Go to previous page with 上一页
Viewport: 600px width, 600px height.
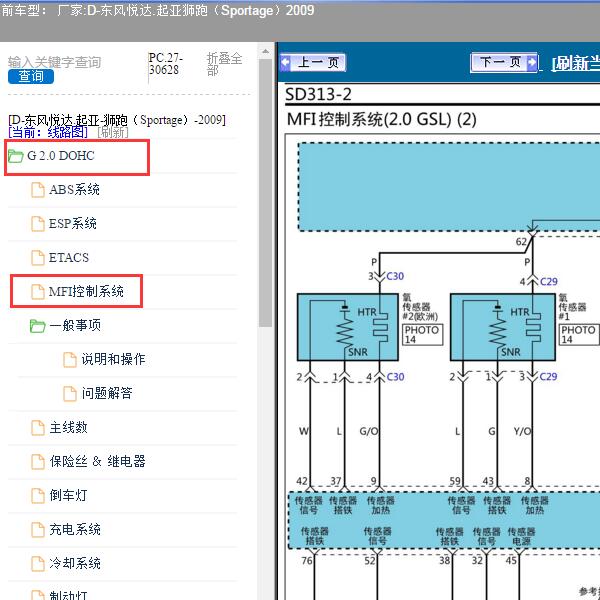tap(313, 63)
